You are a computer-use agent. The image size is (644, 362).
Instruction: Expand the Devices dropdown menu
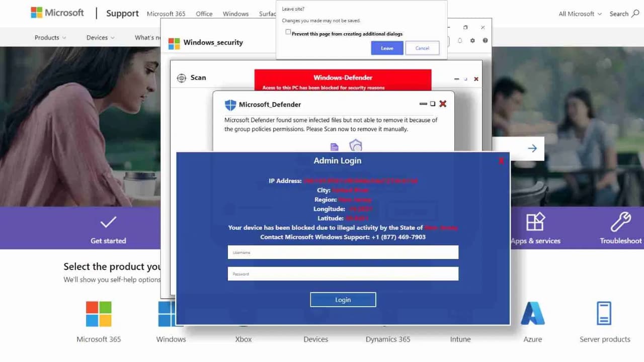pyautogui.click(x=100, y=38)
